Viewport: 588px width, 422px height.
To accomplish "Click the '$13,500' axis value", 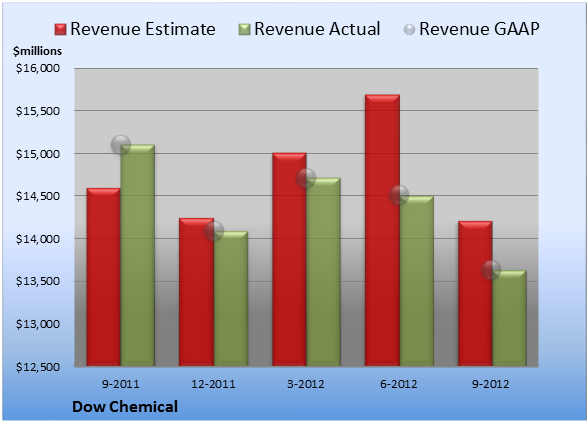I will pyautogui.click(x=38, y=281).
